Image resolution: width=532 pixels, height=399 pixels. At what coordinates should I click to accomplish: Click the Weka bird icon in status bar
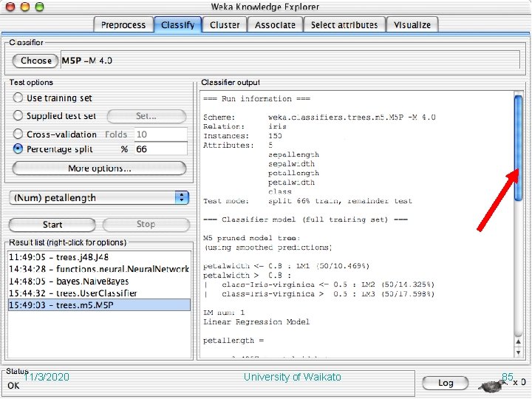(x=492, y=385)
